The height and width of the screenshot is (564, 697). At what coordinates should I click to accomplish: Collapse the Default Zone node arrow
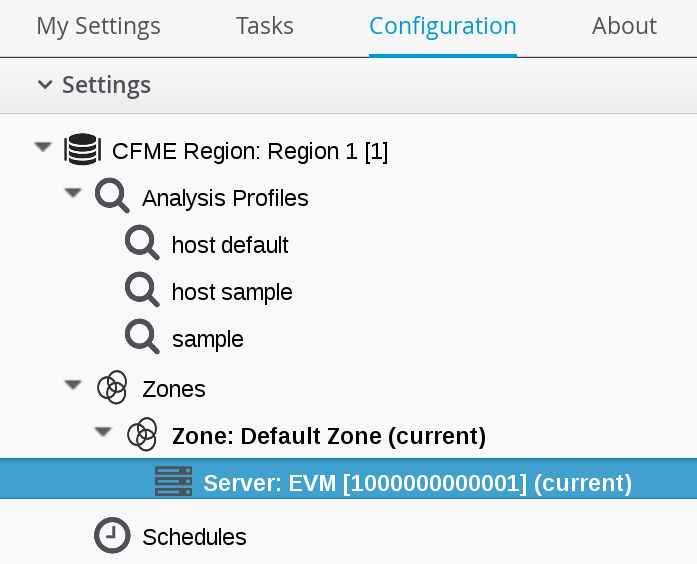102,432
